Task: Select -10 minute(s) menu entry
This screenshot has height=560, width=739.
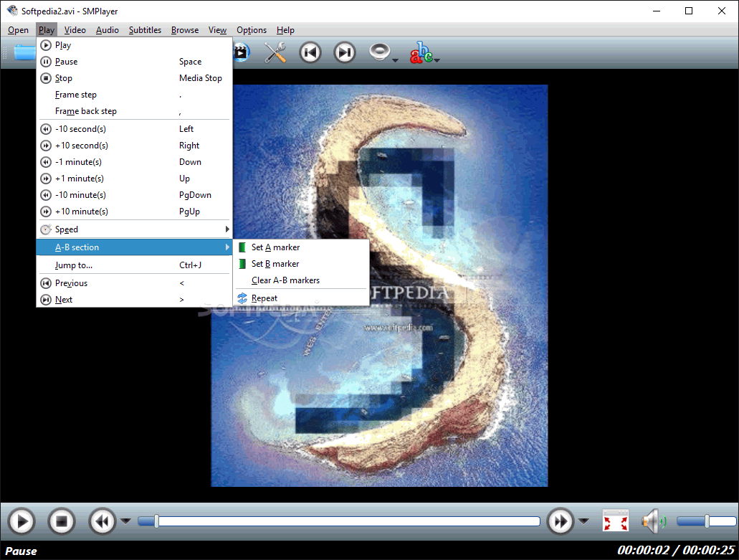Action: tap(134, 195)
